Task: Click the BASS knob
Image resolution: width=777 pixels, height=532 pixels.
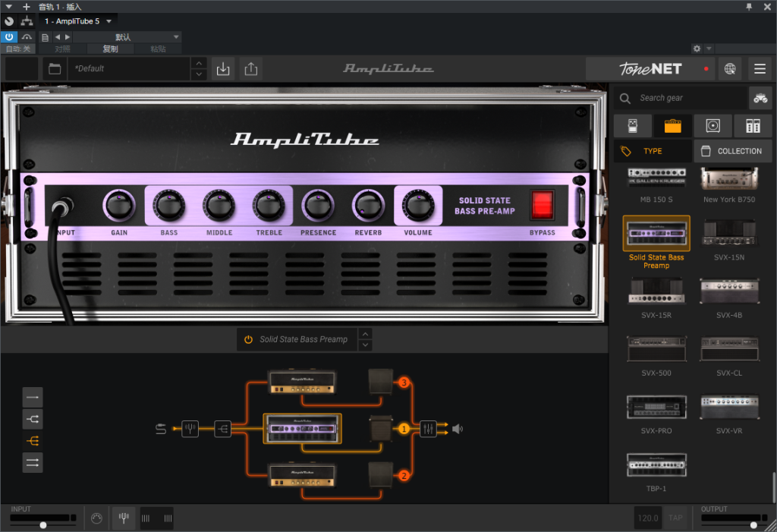Action: tap(169, 205)
